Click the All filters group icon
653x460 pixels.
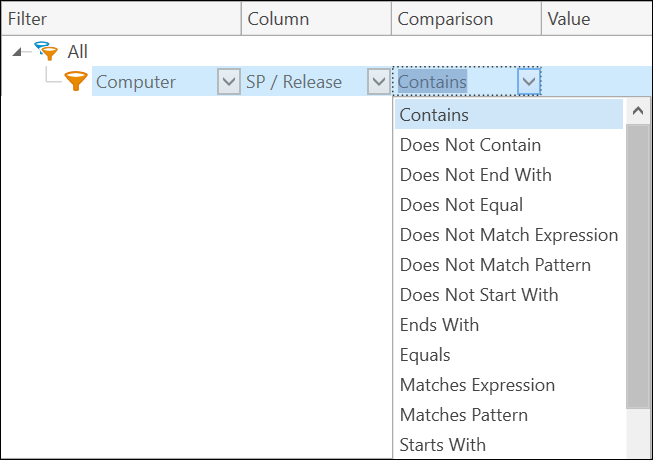[46, 52]
